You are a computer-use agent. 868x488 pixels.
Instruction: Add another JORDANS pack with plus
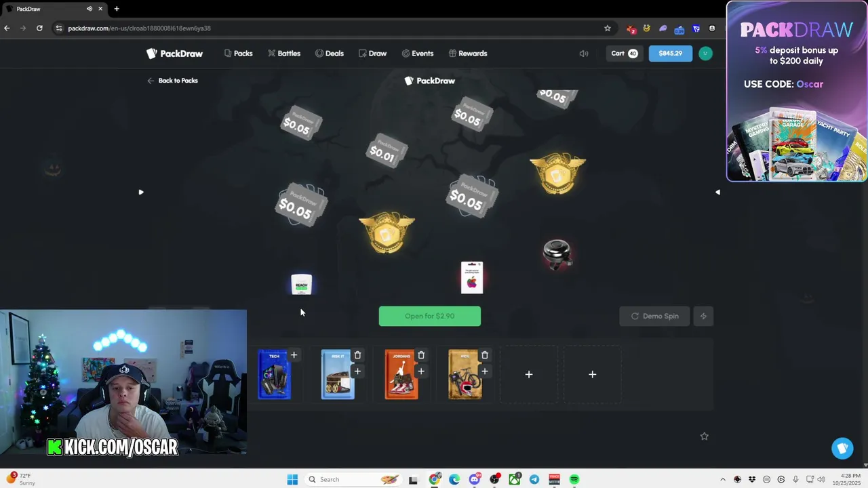point(421,371)
